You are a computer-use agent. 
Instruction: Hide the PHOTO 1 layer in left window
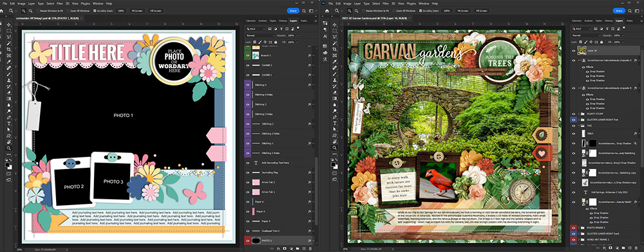(x=248, y=240)
